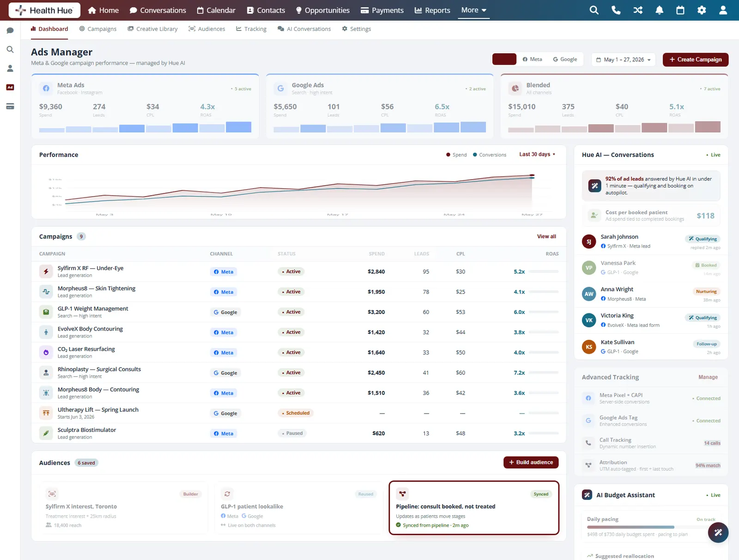
Task: Toggle Conversions series in Performance legend
Action: click(490, 155)
